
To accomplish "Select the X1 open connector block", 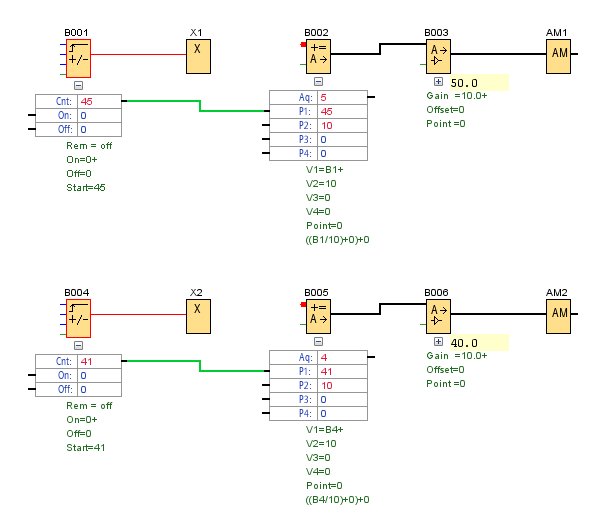I will click(x=198, y=56).
